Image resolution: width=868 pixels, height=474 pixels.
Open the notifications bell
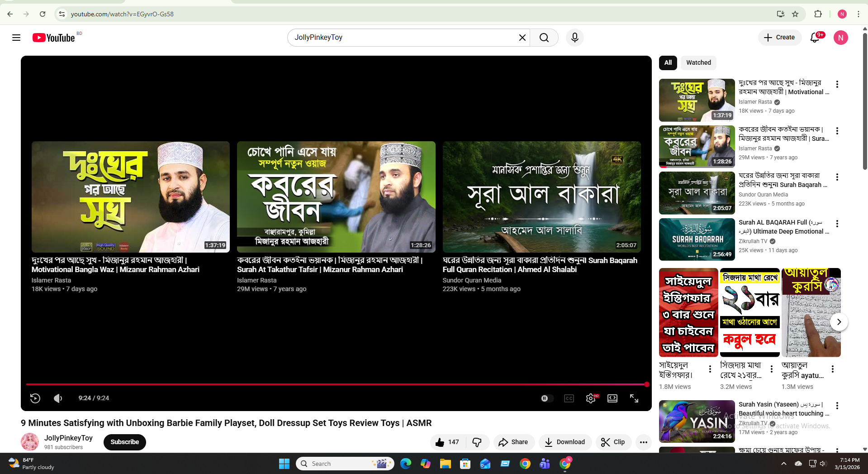pos(815,38)
